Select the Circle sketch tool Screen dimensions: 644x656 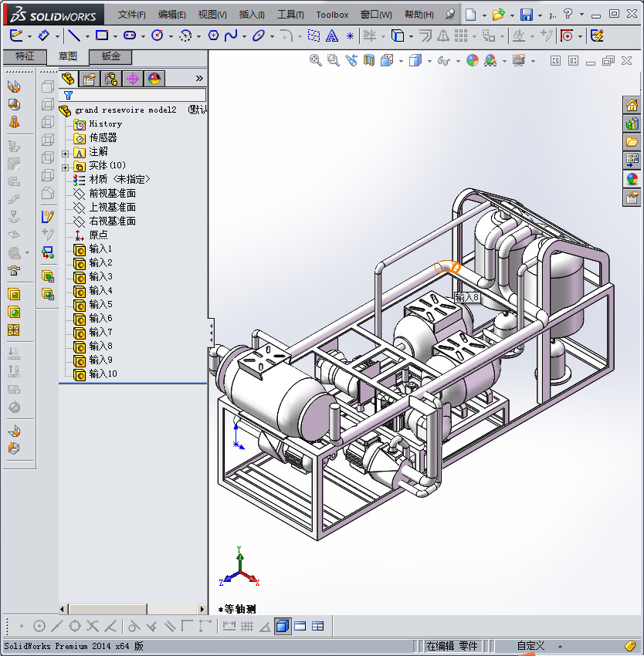click(x=158, y=36)
